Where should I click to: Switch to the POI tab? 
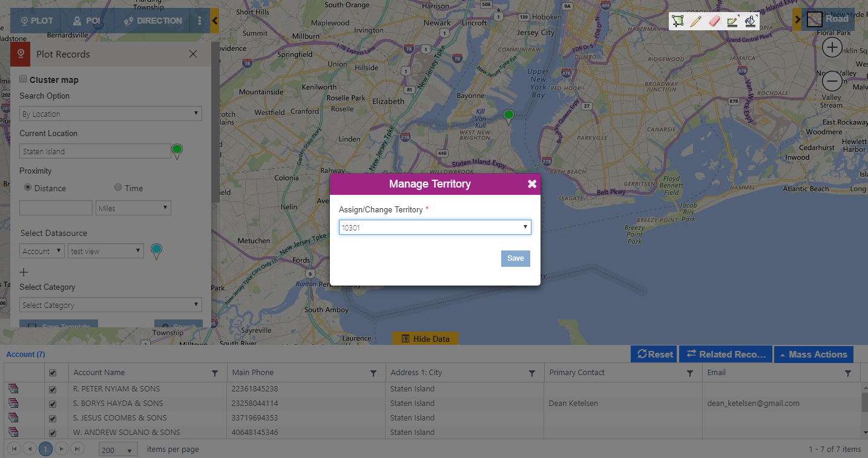pyautogui.click(x=87, y=21)
